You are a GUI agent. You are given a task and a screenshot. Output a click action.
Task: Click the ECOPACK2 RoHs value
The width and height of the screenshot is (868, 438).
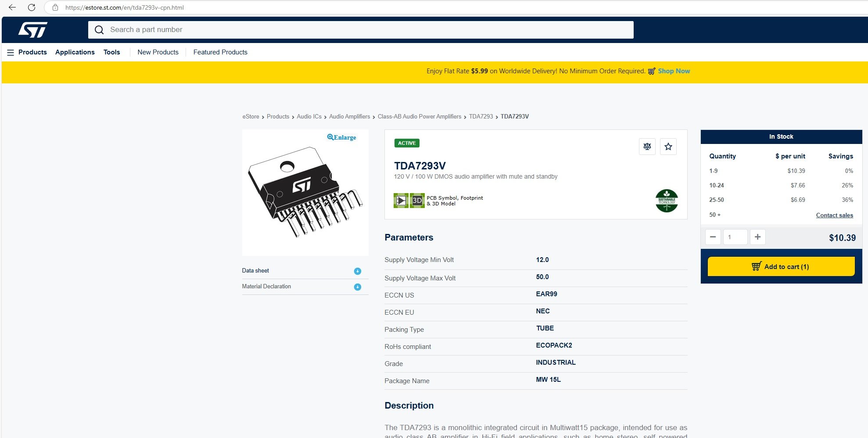pyautogui.click(x=554, y=345)
